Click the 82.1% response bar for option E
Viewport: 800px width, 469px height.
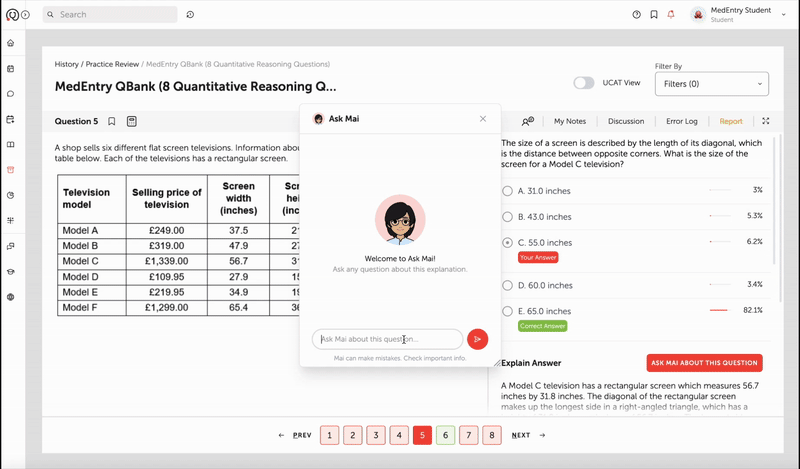coord(720,310)
